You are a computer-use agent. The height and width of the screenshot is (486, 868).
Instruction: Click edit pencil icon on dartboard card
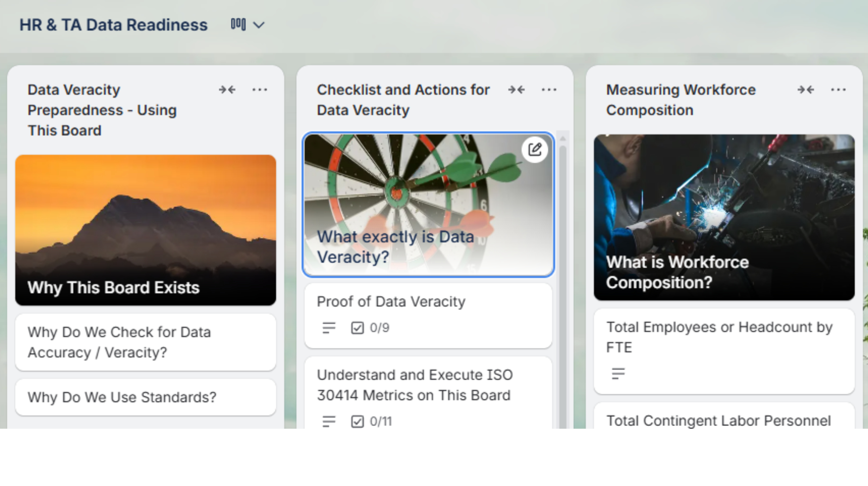click(535, 150)
